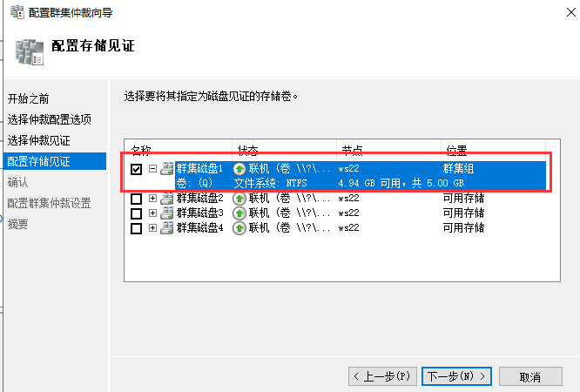Click the green online status icon for 群集磁盘2
This screenshot has width=580, height=392.
tap(240, 199)
